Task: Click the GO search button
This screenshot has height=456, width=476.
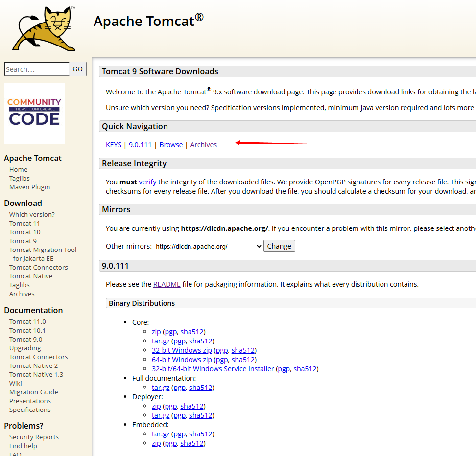Action: [78, 69]
